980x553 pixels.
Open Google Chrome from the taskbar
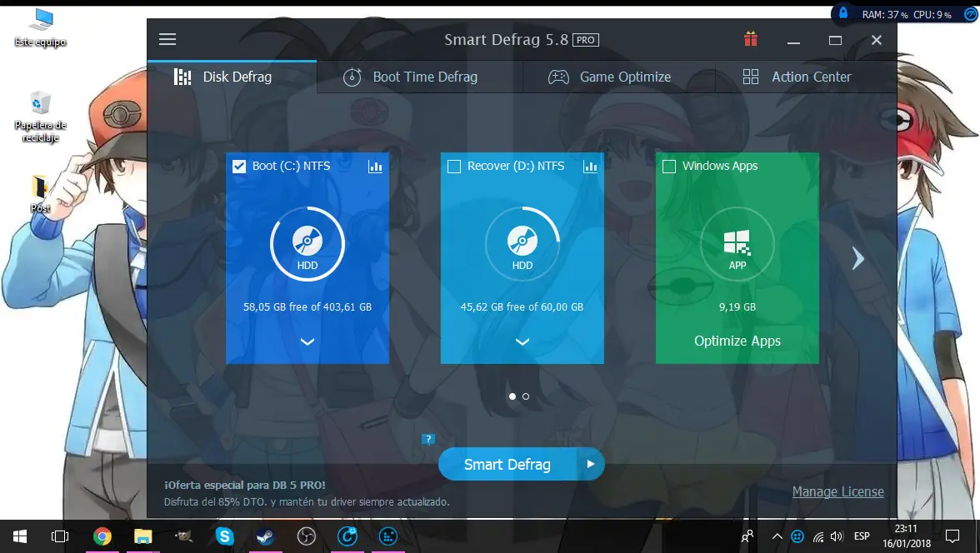pyautogui.click(x=102, y=536)
